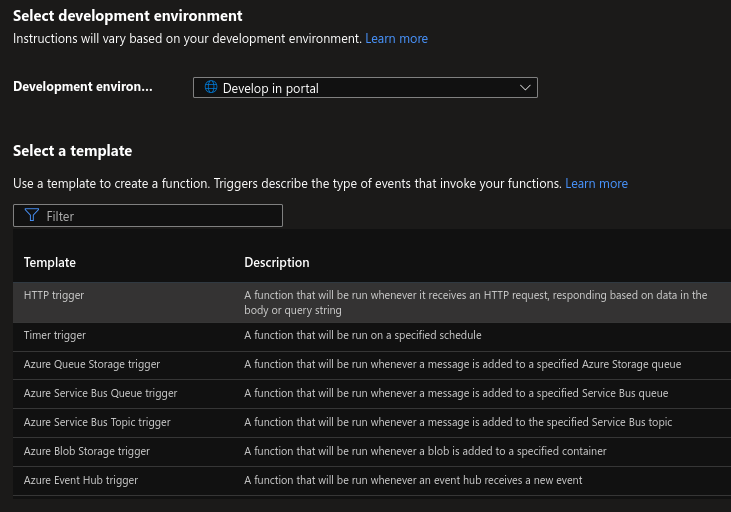Click Learn more link for development environment
Screen dimensions: 731x512
coord(396,39)
